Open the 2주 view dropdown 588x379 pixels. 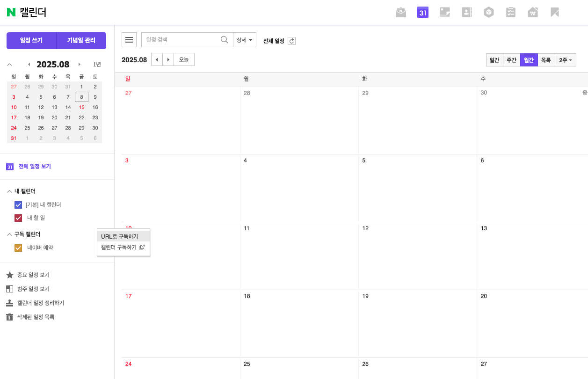tap(565, 60)
